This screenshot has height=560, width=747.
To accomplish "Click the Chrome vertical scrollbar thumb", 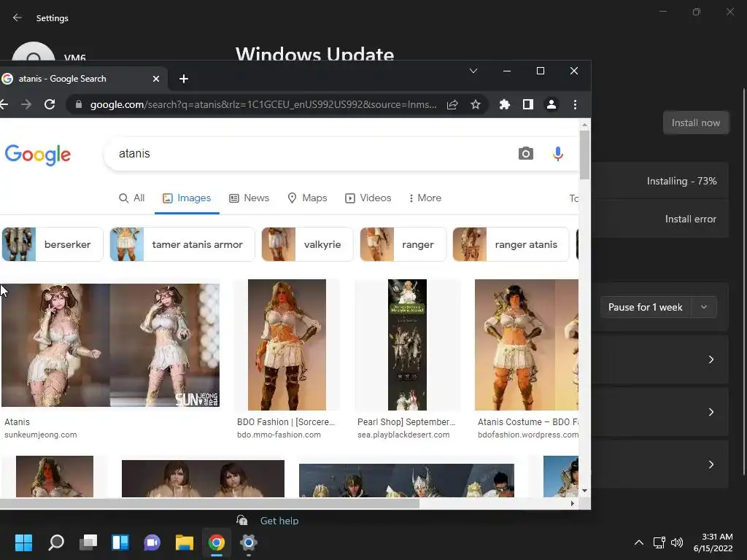I will coord(584,155).
